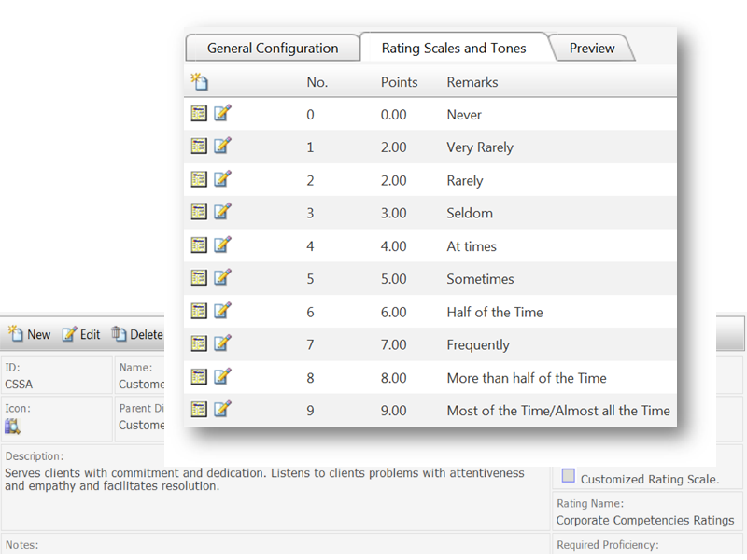Edit the Most of the Time row
The image size is (747, 560).
pyautogui.click(x=222, y=409)
